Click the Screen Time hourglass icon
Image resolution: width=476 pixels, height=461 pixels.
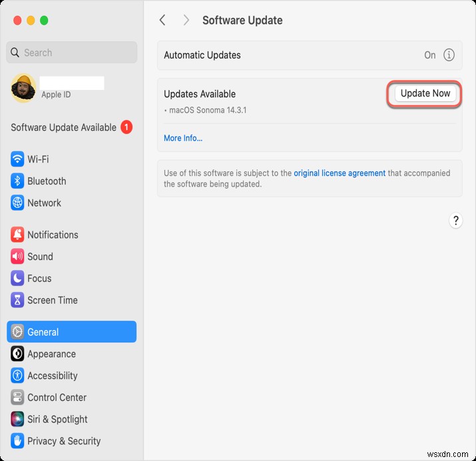pos(17,300)
